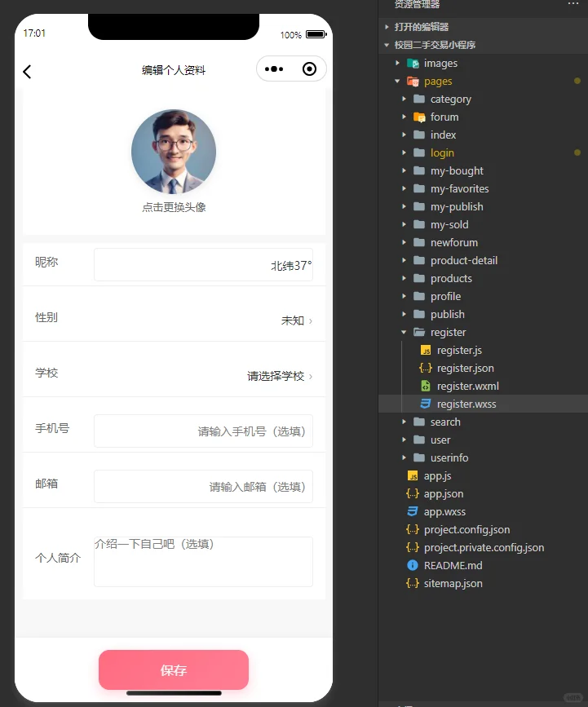Viewport: 588px width, 707px height.
Task: Click the index folder icon
Action: [419, 135]
